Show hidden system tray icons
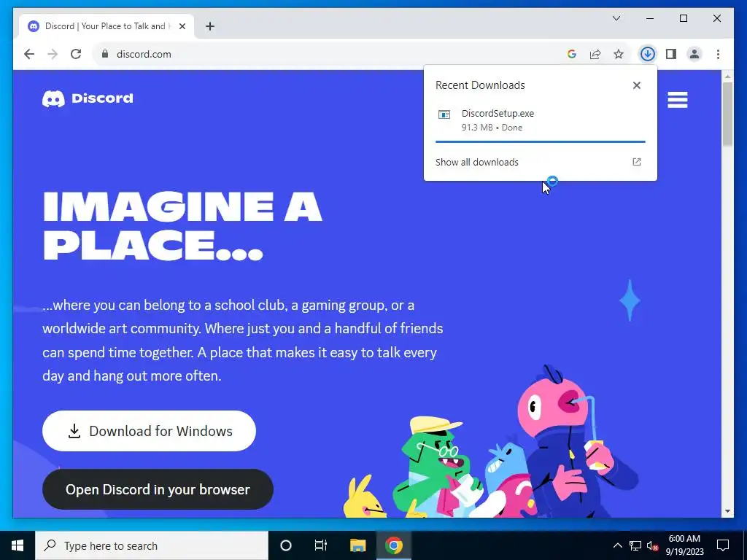 pos(617,545)
